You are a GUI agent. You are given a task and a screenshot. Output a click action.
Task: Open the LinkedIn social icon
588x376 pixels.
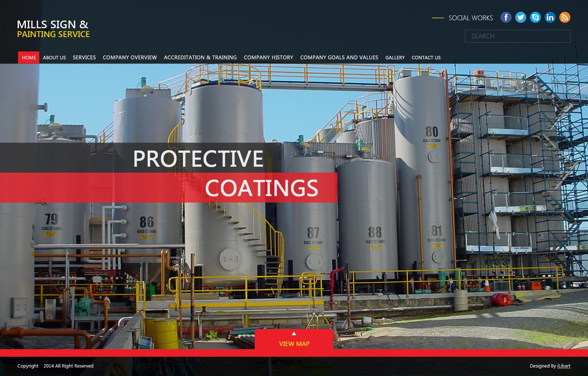pyautogui.click(x=550, y=17)
